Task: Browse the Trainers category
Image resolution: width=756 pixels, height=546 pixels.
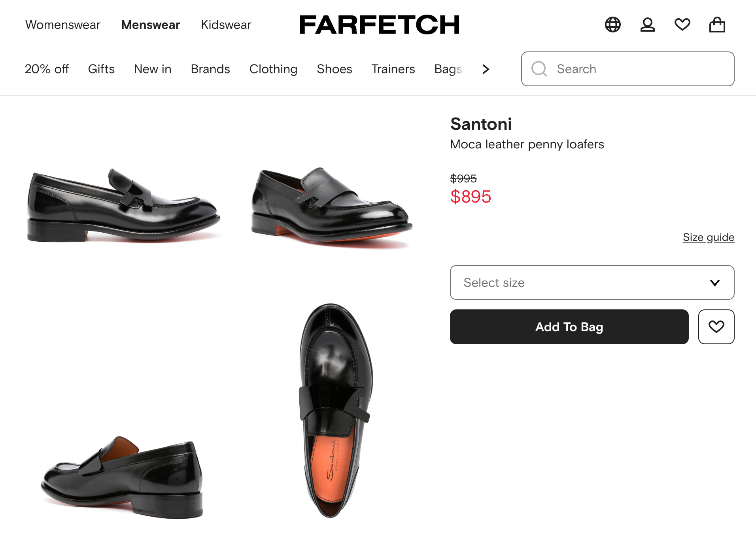Action: pyautogui.click(x=393, y=69)
